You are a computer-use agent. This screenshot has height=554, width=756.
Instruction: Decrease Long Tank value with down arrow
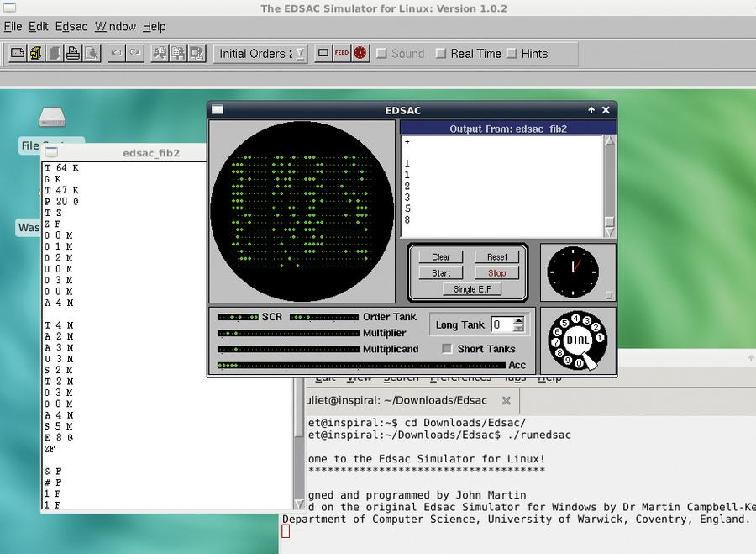point(518,328)
